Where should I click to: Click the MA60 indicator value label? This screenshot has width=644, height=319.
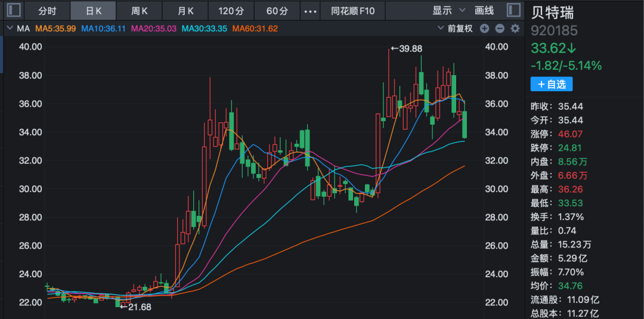255,29
